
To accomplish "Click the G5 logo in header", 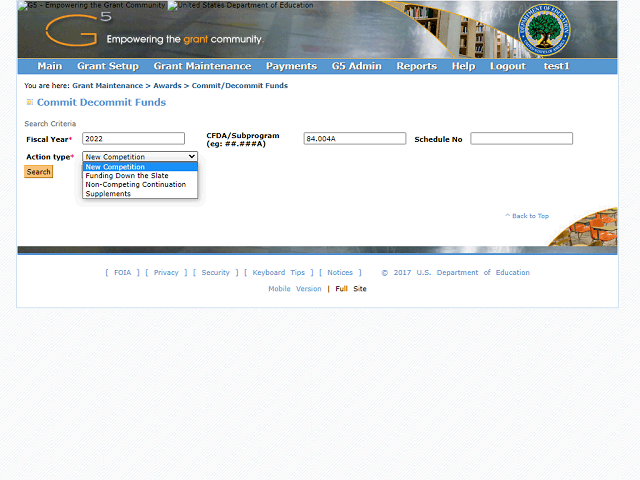I will coord(78,29).
